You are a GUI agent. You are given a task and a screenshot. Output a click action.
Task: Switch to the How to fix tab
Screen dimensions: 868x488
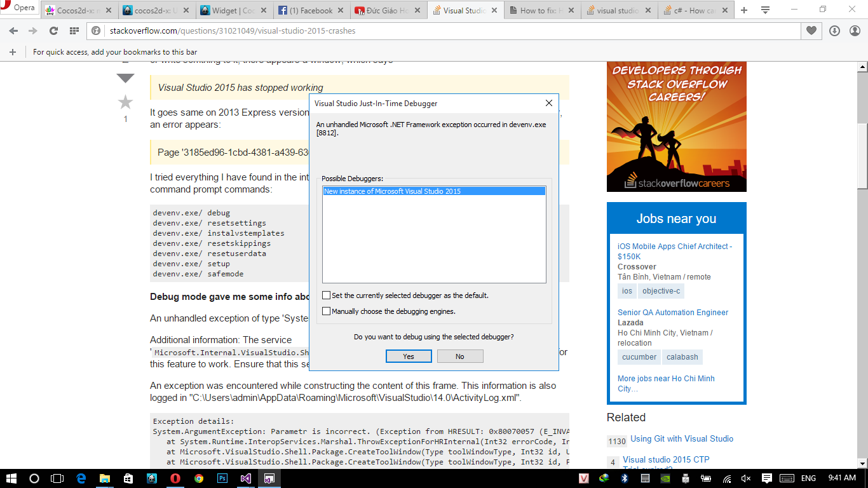point(543,10)
